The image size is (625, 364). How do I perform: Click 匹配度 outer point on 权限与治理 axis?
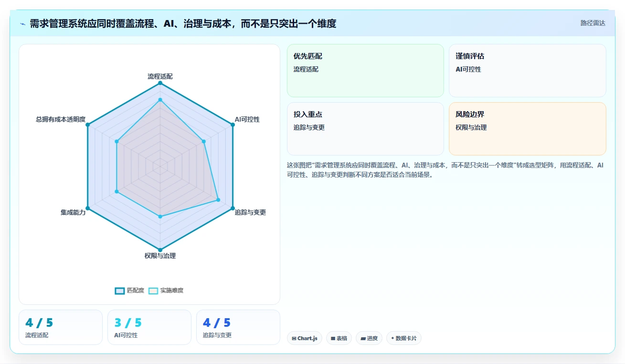coord(160,250)
